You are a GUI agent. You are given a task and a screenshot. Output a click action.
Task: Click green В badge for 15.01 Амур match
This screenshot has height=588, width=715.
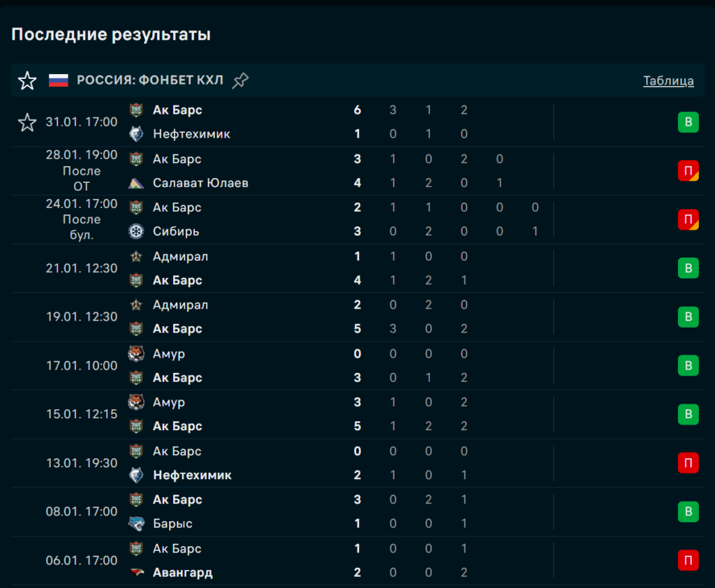tap(688, 414)
